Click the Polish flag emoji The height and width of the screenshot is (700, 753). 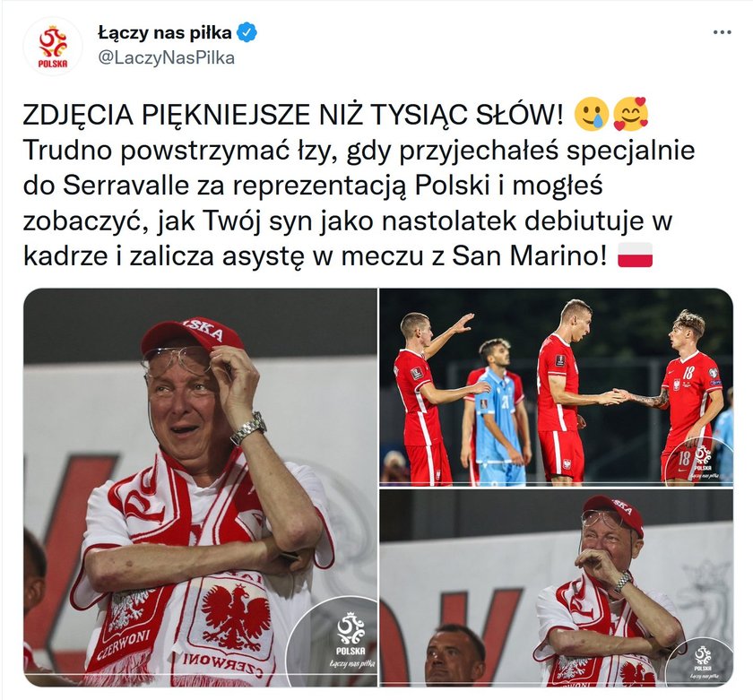click(x=635, y=255)
